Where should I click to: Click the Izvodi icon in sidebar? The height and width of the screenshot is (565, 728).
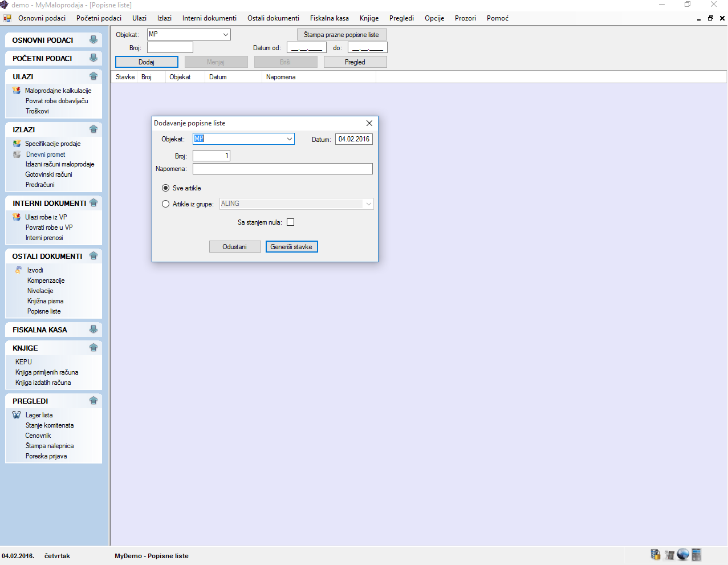tap(18, 270)
